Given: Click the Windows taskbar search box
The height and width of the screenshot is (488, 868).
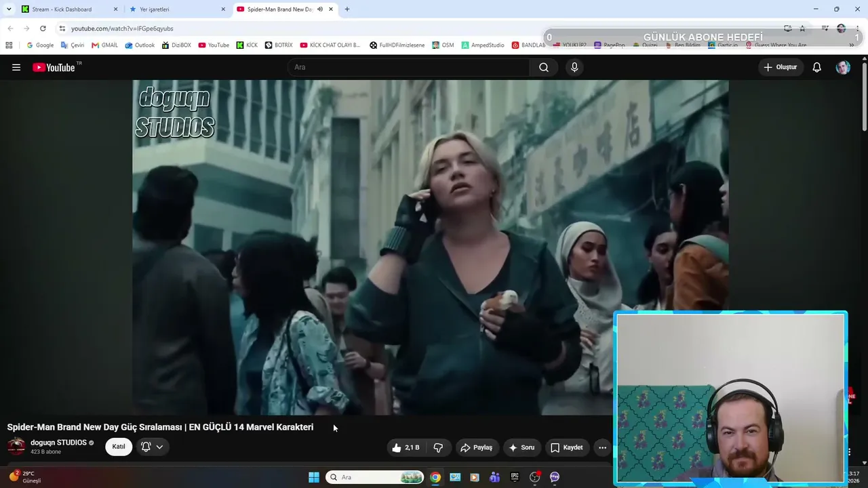Looking at the screenshot, I should tap(375, 477).
